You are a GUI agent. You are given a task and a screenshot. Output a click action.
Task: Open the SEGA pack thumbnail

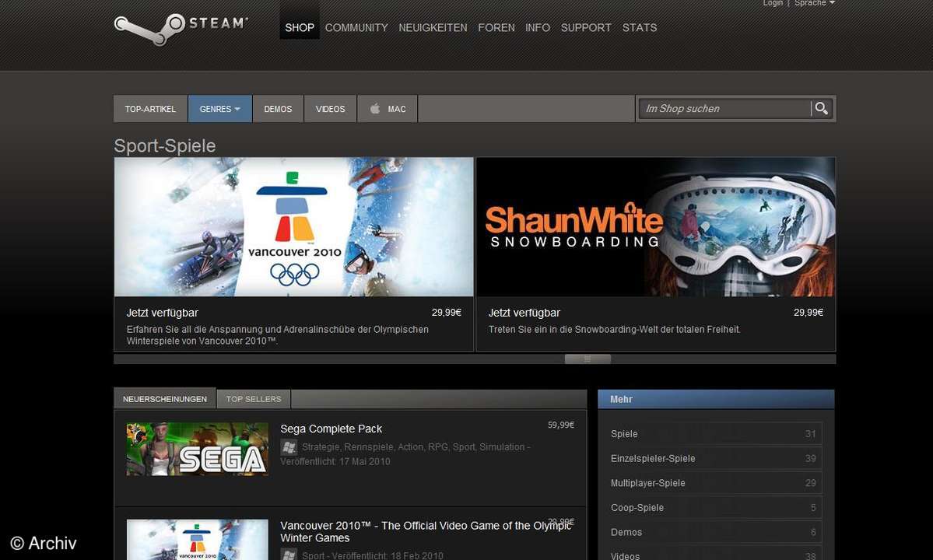(x=198, y=449)
